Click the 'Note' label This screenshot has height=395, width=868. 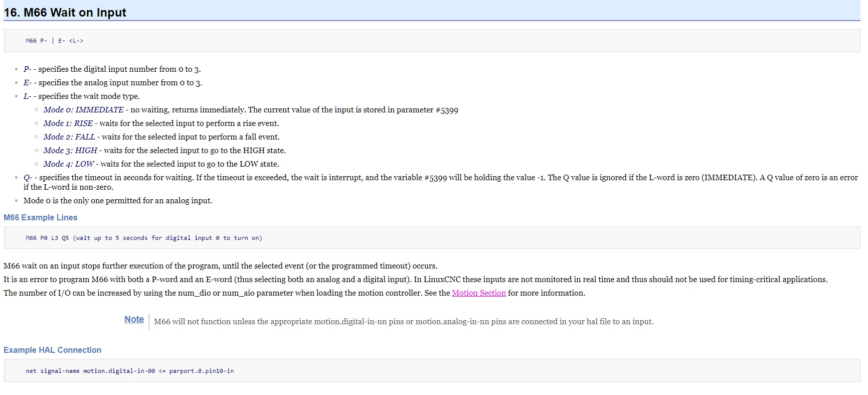134,319
